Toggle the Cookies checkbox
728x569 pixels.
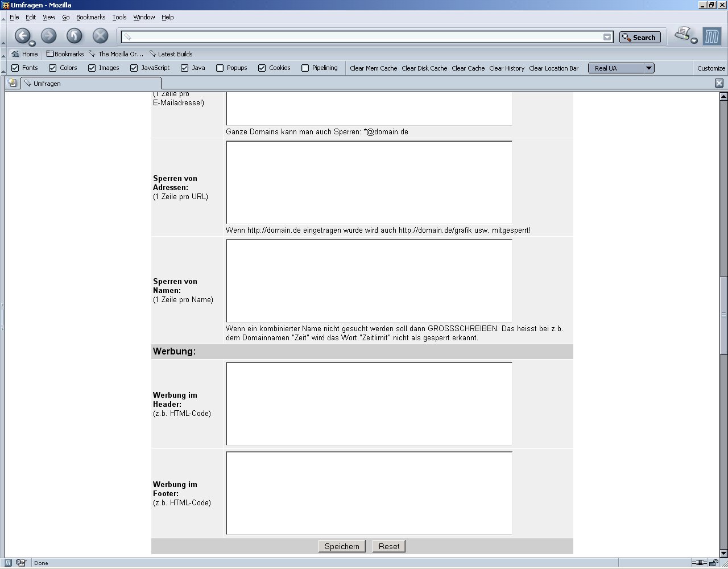pyautogui.click(x=262, y=68)
